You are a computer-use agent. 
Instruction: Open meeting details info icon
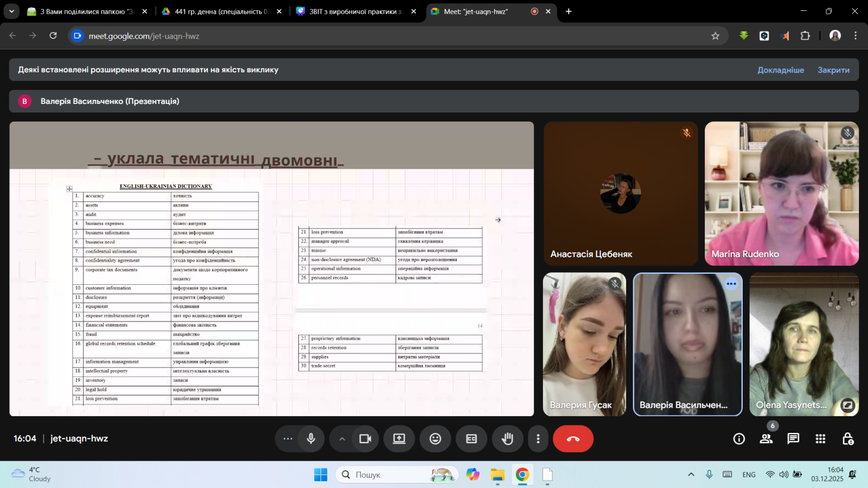tap(739, 439)
